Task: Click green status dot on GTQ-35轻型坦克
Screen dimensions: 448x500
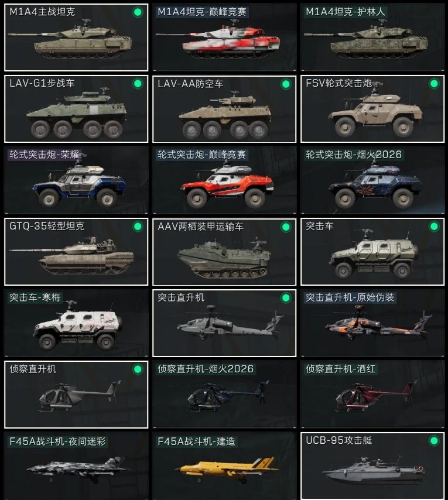Action: (x=138, y=227)
